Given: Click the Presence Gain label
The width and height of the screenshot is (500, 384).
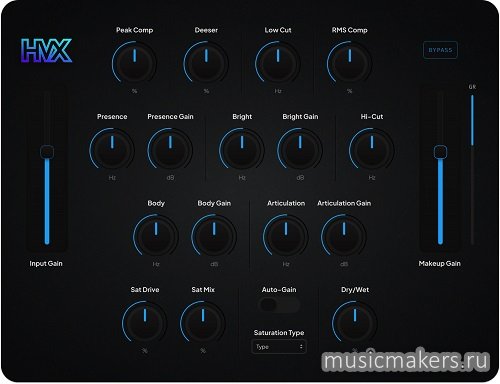Looking at the screenshot, I should coord(170,117).
